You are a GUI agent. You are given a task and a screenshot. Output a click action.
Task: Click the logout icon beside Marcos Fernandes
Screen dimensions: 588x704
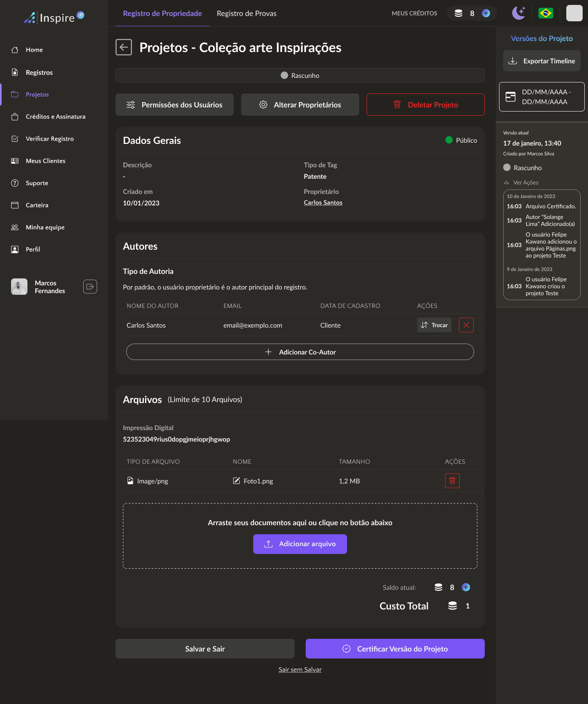point(90,287)
